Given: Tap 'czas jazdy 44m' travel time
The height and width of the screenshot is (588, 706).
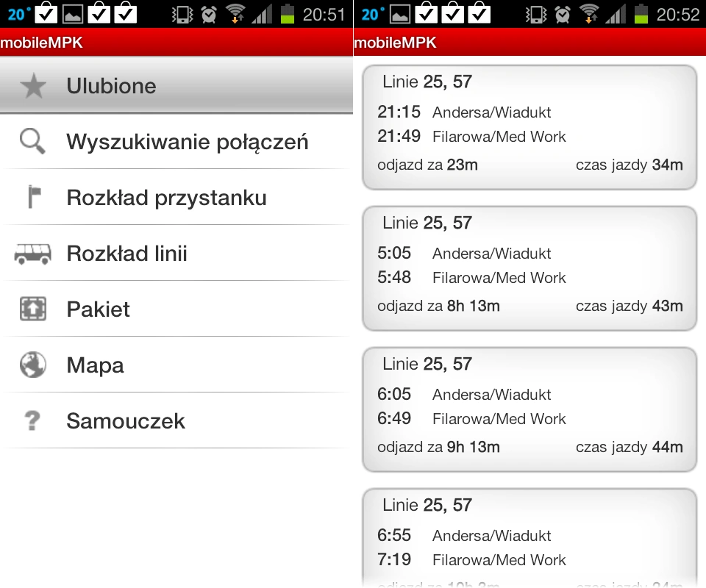Looking at the screenshot, I should click(x=629, y=447).
